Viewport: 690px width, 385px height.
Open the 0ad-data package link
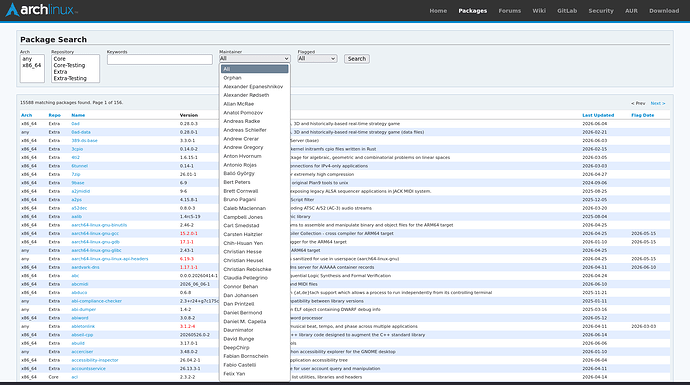click(81, 132)
